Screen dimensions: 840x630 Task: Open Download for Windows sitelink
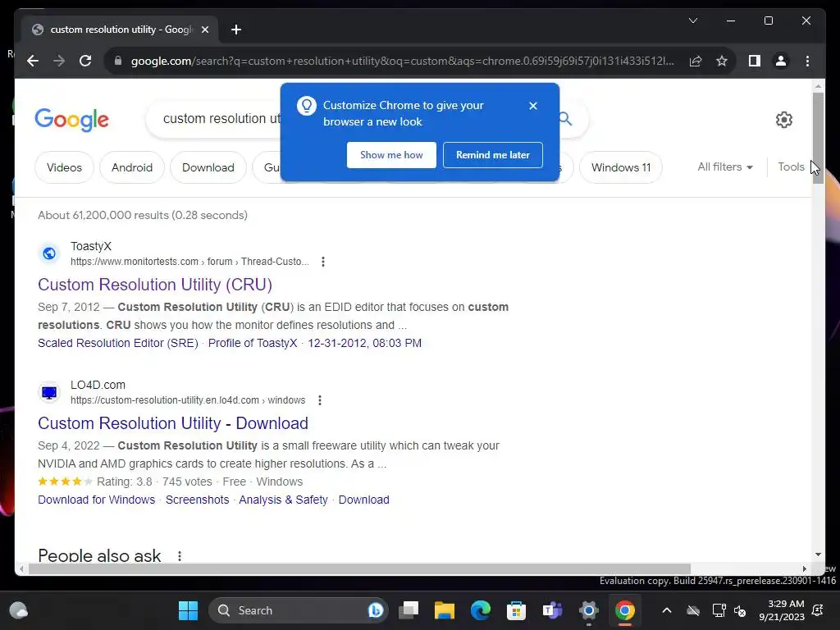coord(97,500)
